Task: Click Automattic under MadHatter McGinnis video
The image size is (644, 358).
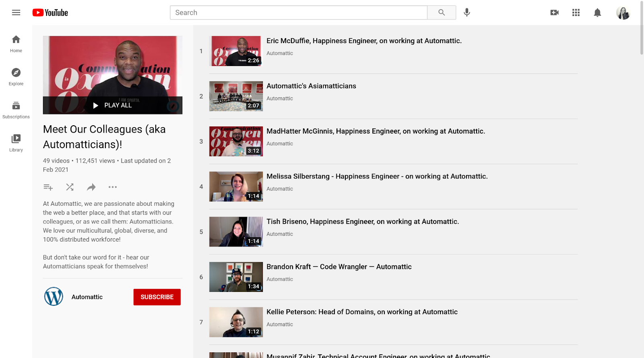Action: click(280, 143)
